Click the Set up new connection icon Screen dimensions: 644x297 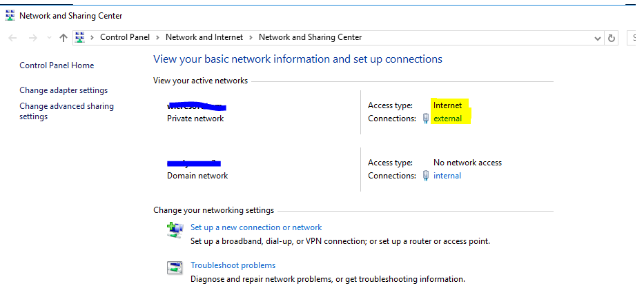click(x=175, y=230)
